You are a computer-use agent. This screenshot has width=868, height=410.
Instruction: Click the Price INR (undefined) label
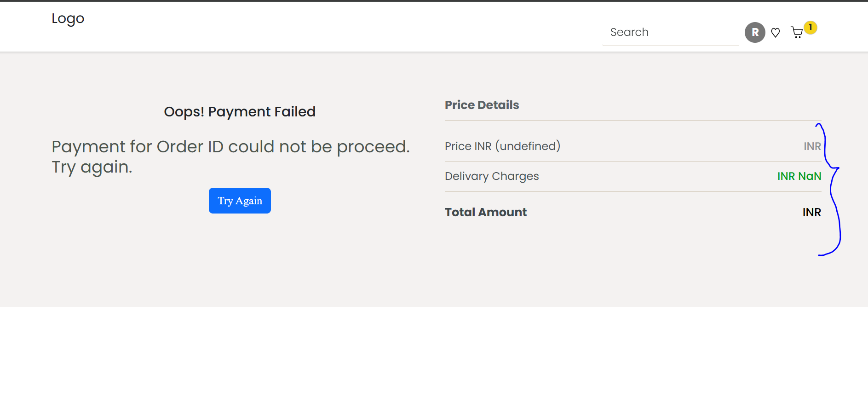tap(502, 146)
